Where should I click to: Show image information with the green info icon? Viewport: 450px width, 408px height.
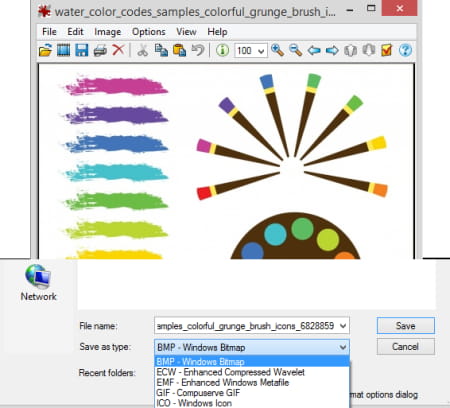point(222,51)
